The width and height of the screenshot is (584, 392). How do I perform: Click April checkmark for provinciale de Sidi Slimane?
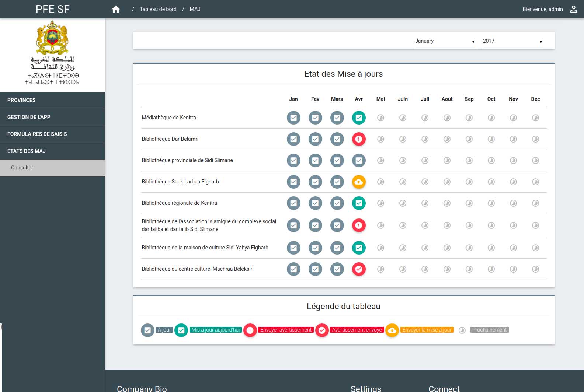[359, 161]
